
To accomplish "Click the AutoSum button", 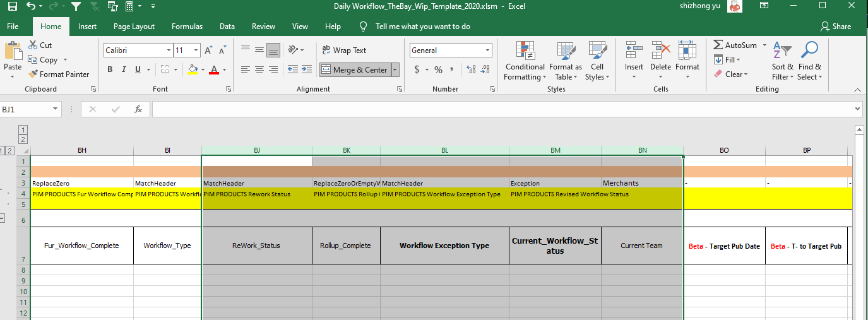I will pyautogui.click(x=735, y=45).
